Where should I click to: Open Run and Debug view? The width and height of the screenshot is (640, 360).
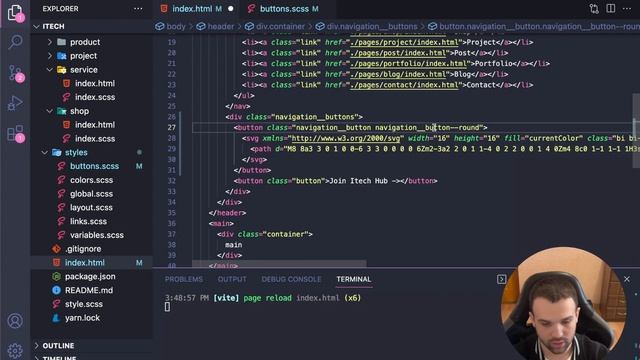15,103
